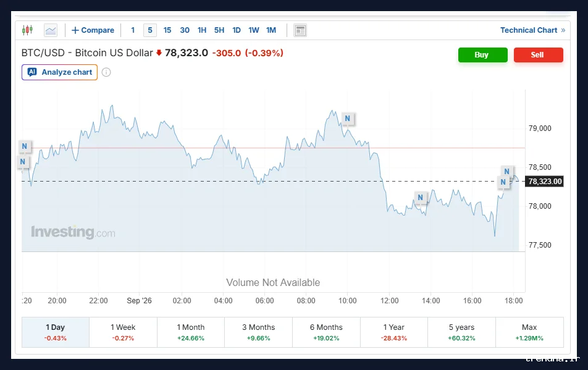Click the 78,323.00 current price label

coord(545,182)
